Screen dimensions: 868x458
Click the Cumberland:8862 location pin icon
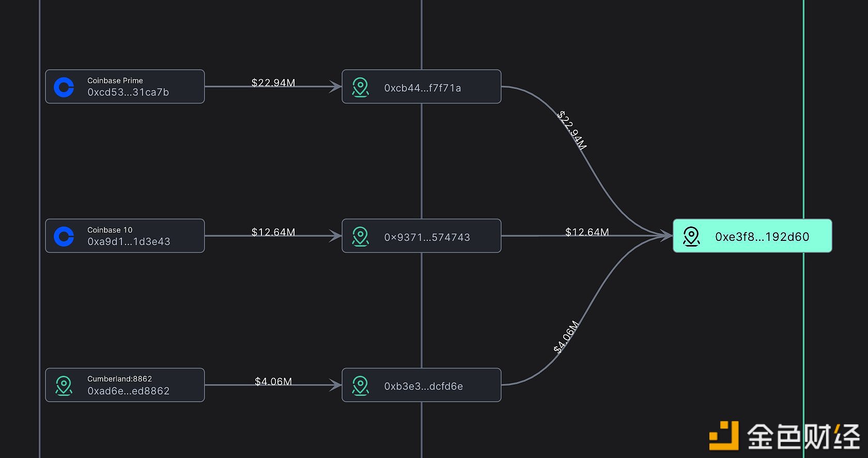(x=64, y=386)
